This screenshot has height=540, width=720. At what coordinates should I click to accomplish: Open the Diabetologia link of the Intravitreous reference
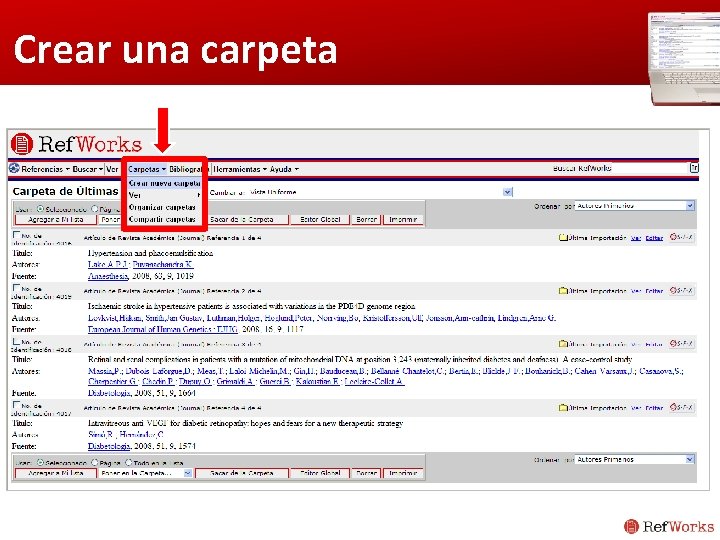(109, 446)
